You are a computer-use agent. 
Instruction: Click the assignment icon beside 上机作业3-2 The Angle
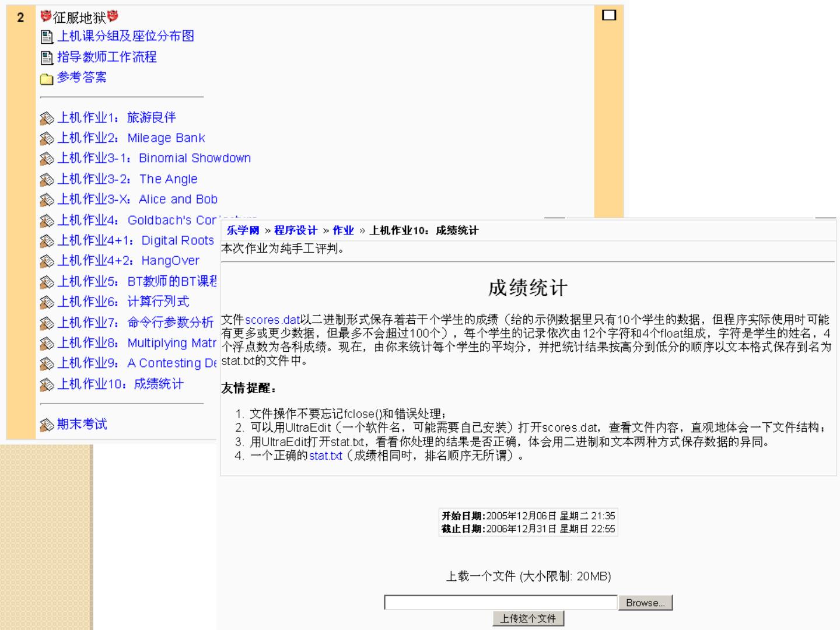click(x=47, y=180)
